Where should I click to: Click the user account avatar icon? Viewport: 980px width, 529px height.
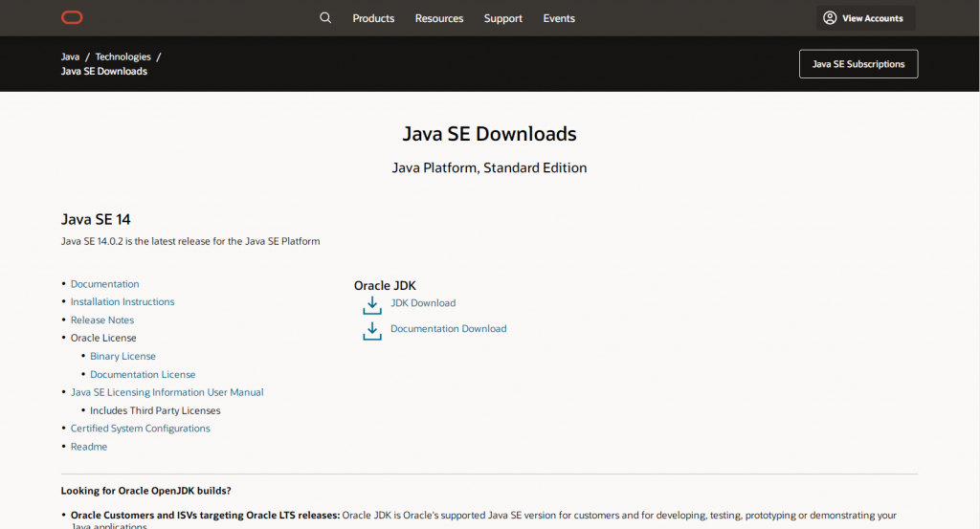[830, 18]
